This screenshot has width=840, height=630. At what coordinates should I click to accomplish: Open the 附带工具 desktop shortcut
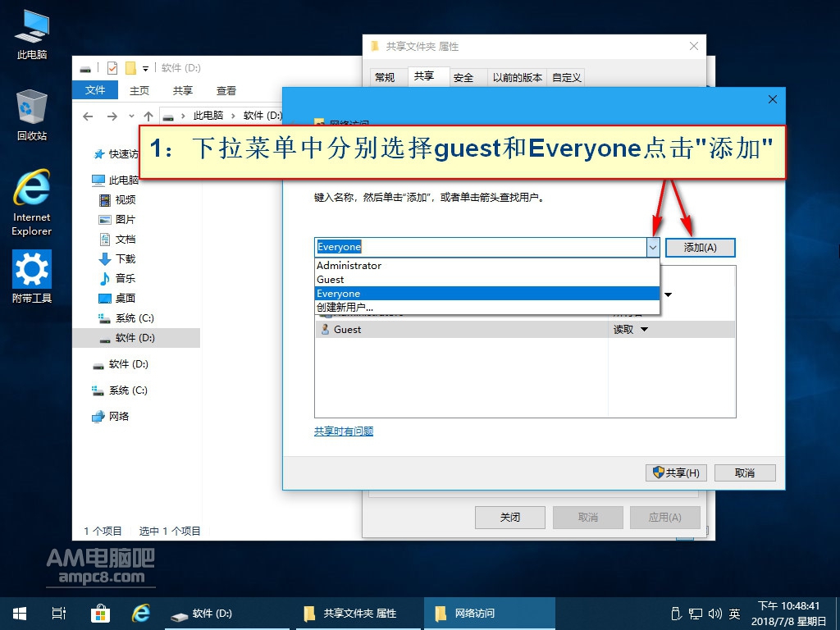[x=32, y=276]
